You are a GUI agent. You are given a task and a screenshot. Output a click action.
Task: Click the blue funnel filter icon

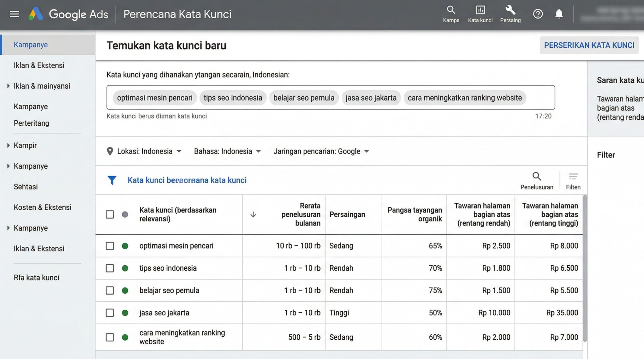click(112, 180)
